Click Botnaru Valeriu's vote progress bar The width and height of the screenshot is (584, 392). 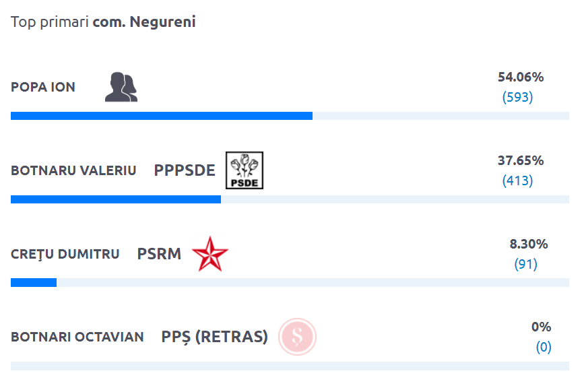(x=290, y=199)
